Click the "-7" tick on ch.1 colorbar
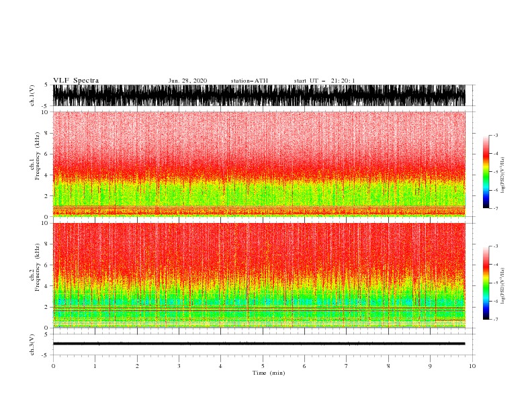 (x=495, y=208)
